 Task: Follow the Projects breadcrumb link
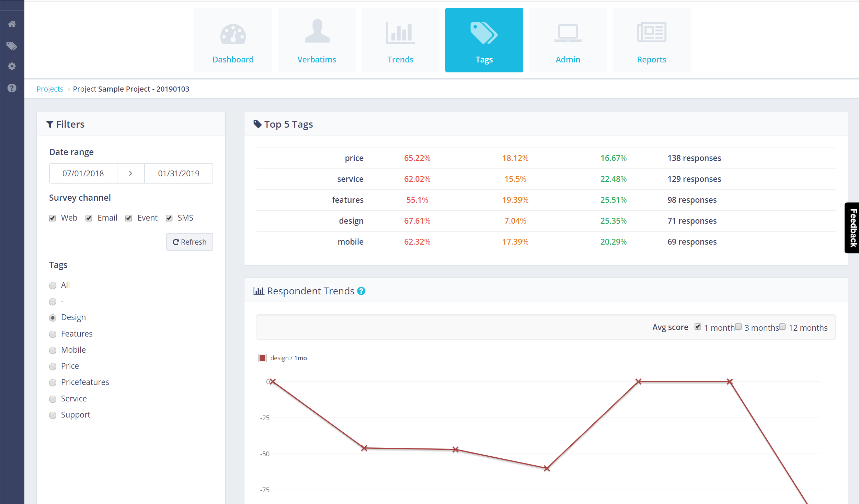(x=50, y=89)
